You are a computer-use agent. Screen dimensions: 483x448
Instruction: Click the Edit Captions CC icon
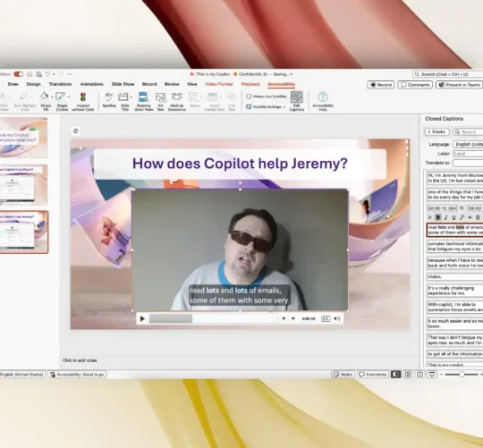click(297, 97)
